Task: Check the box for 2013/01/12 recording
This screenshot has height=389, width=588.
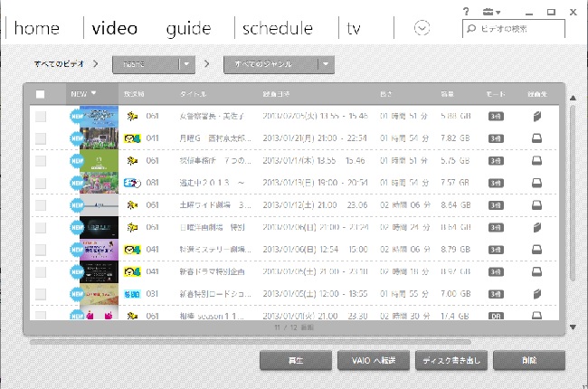Action: pos(41,205)
